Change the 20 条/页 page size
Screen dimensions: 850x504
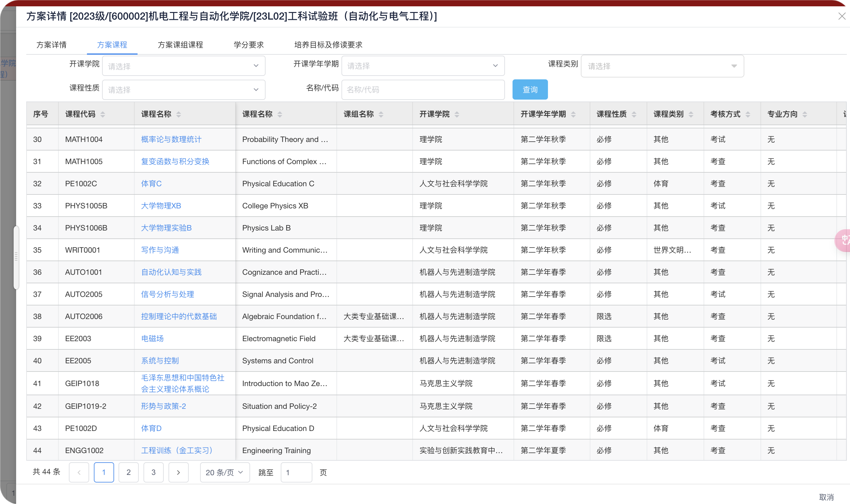point(225,472)
